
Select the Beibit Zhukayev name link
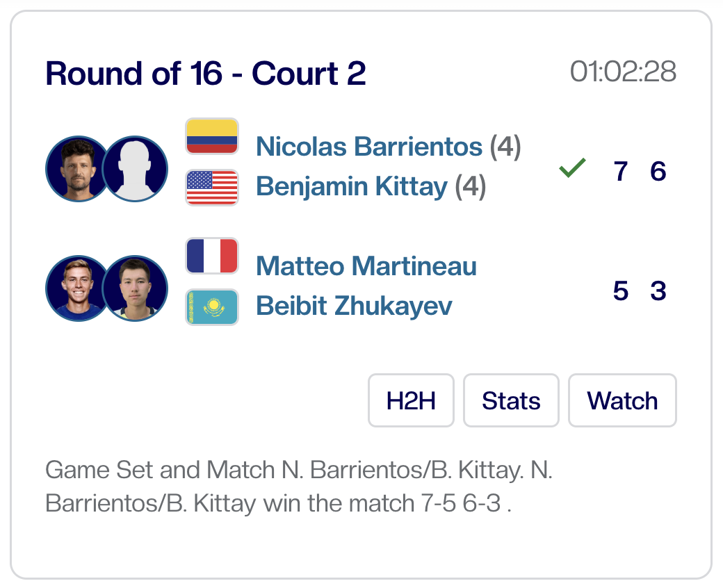click(354, 306)
